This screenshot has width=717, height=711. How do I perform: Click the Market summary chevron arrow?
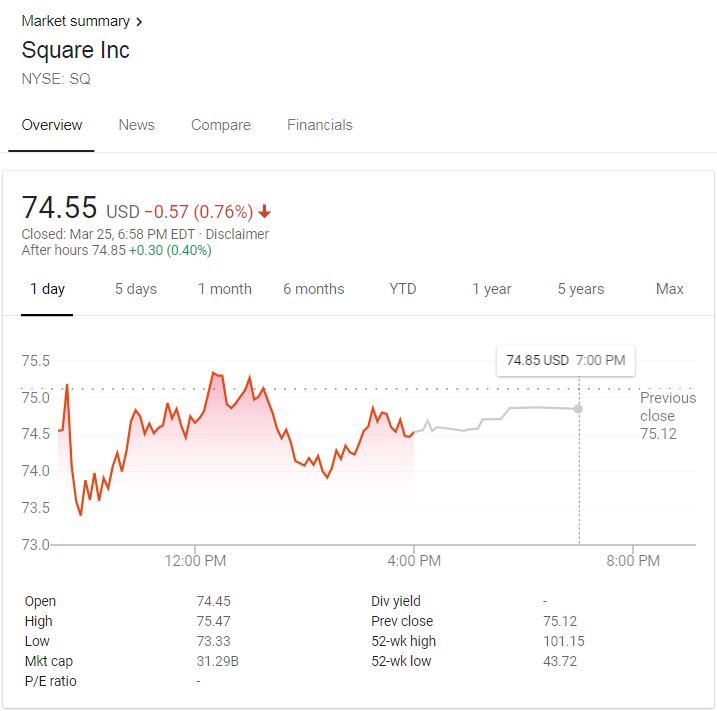pyautogui.click(x=139, y=21)
